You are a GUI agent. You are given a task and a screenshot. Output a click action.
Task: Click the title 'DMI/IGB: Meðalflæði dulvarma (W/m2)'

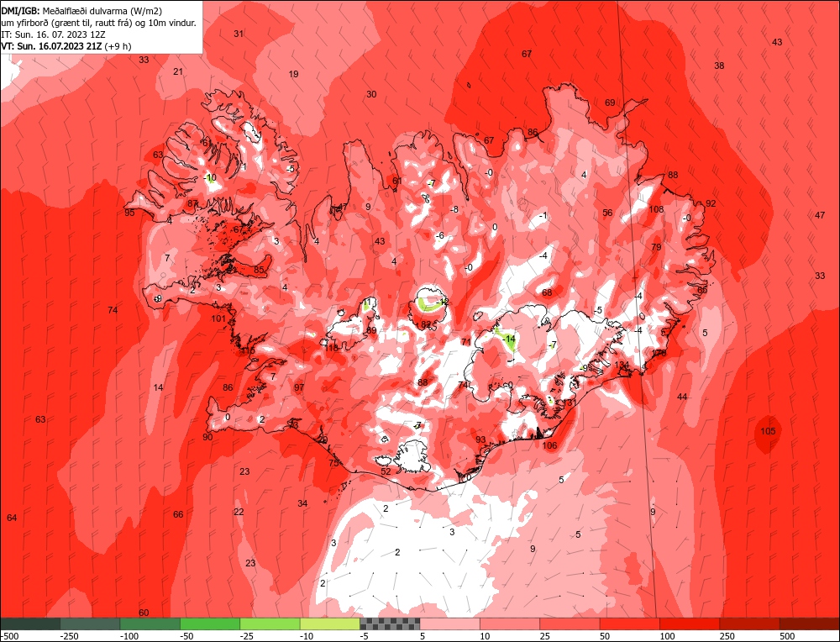click(82, 10)
